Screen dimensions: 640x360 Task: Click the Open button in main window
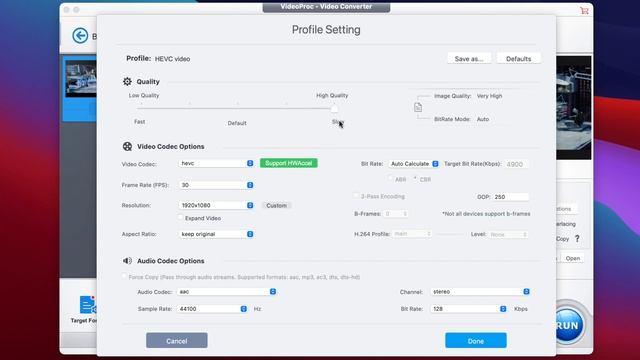(573, 258)
